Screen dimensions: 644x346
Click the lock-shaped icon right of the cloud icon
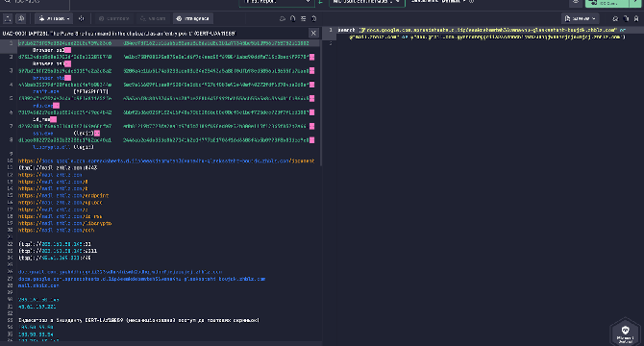click(293, 18)
